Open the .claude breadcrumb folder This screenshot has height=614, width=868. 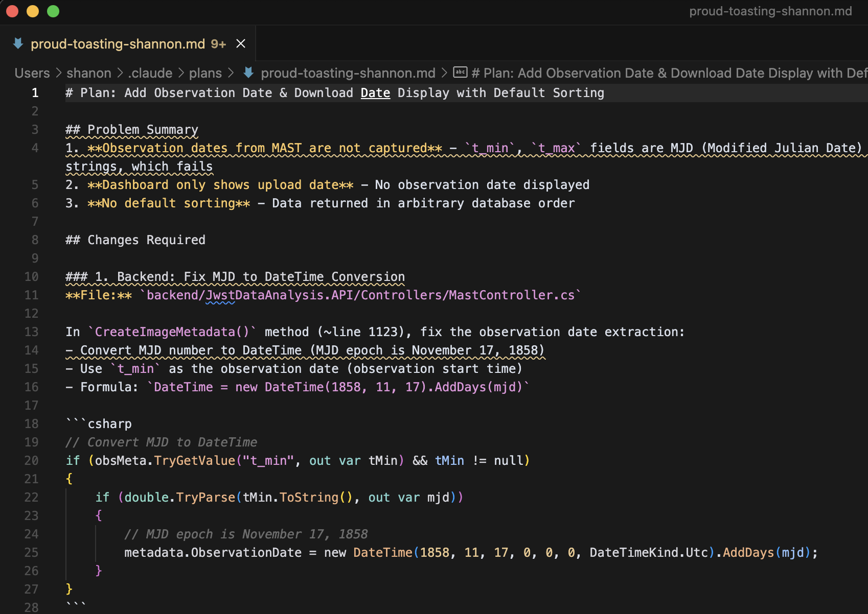150,73
